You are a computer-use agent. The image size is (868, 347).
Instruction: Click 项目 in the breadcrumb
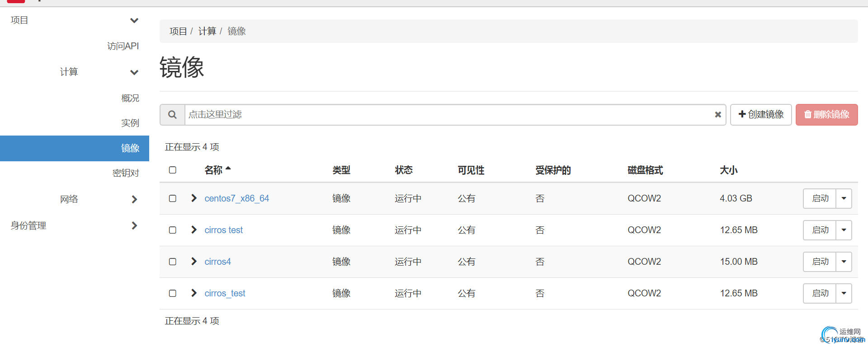178,31
